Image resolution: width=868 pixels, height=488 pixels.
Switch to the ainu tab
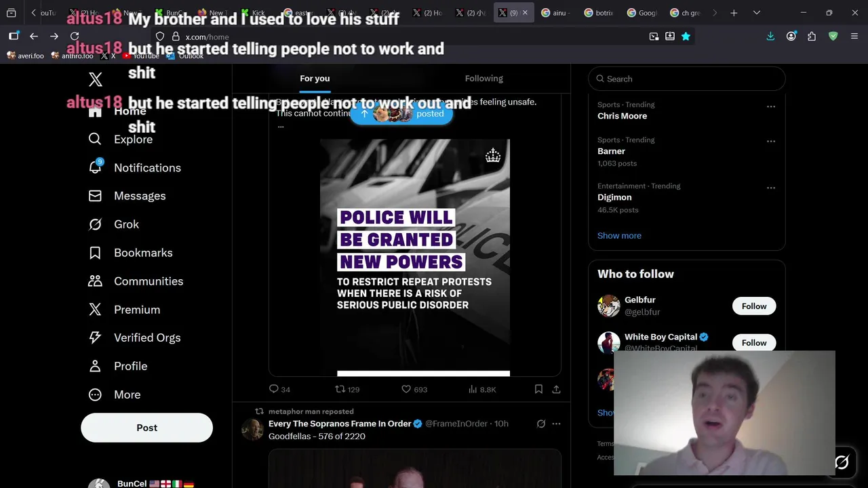[556, 13]
